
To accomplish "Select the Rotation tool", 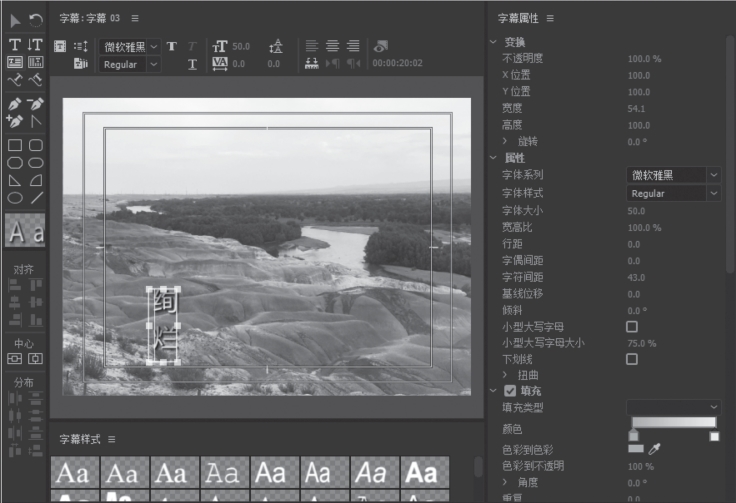I will (x=36, y=20).
